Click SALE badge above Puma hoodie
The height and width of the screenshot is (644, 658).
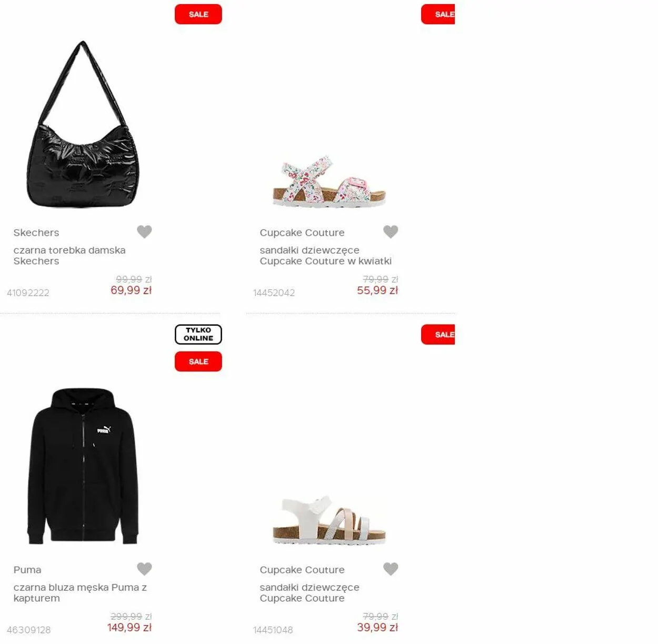point(198,361)
